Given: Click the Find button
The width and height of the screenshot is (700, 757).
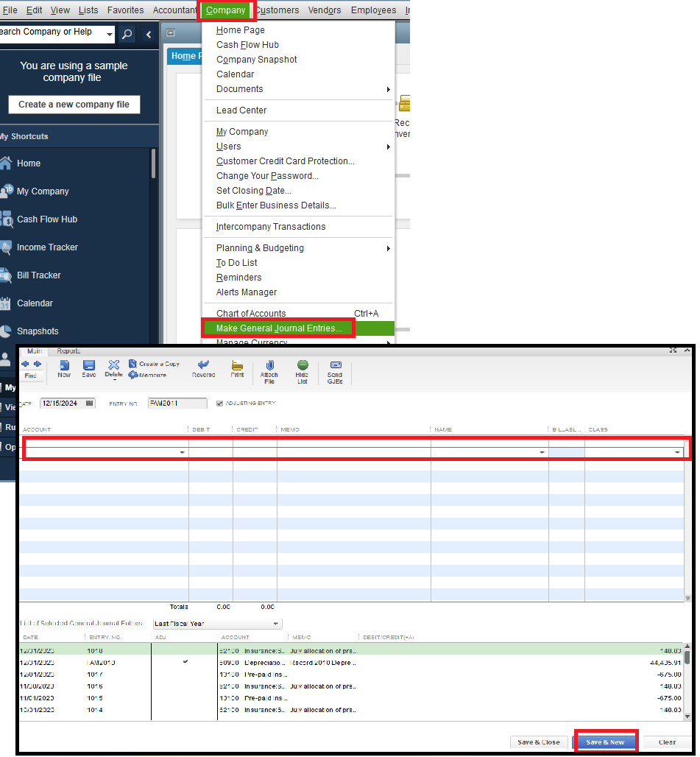Looking at the screenshot, I should [x=30, y=376].
